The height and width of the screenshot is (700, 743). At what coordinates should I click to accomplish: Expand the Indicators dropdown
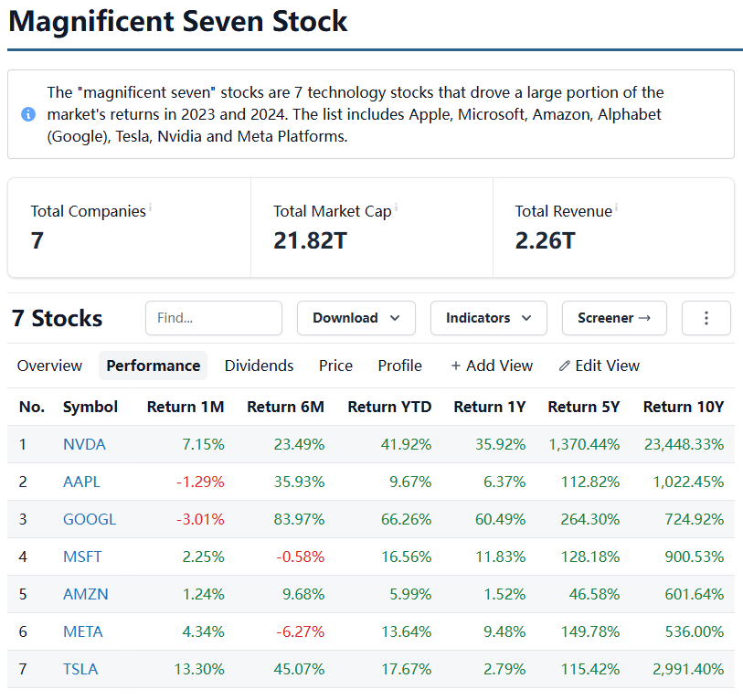488,318
